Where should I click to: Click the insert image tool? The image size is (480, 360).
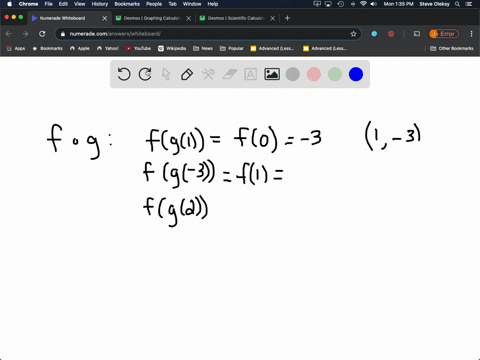point(272,74)
